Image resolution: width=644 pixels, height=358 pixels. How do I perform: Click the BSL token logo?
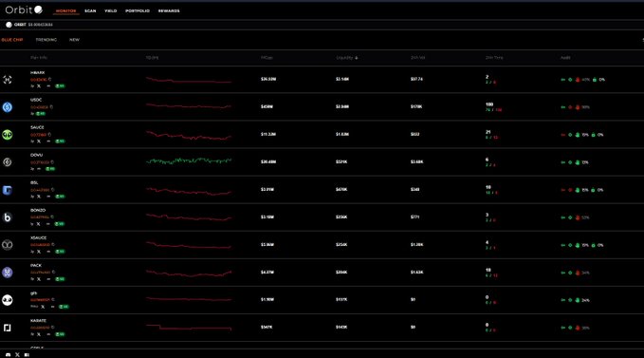(8, 190)
